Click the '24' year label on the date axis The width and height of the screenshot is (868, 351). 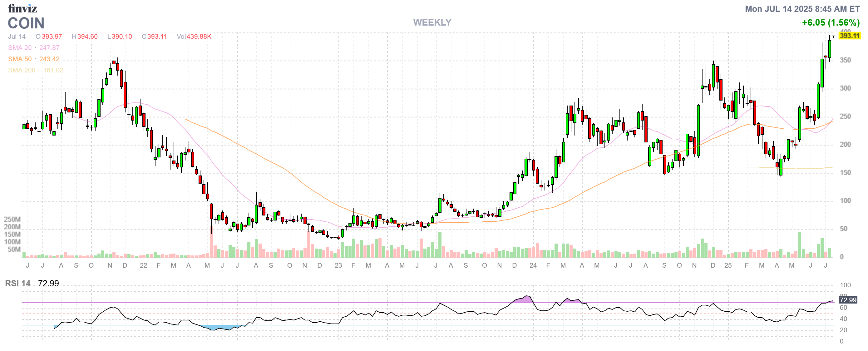click(x=533, y=265)
